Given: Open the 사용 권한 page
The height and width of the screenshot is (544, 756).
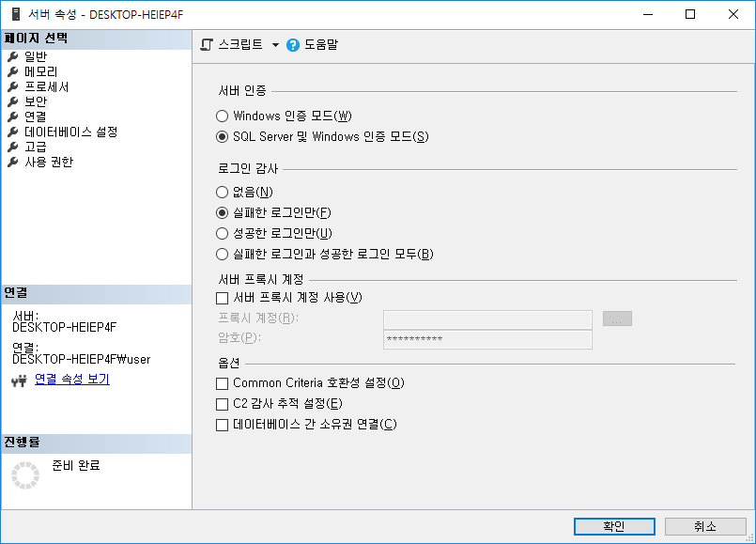Looking at the screenshot, I should click(49, 162).
